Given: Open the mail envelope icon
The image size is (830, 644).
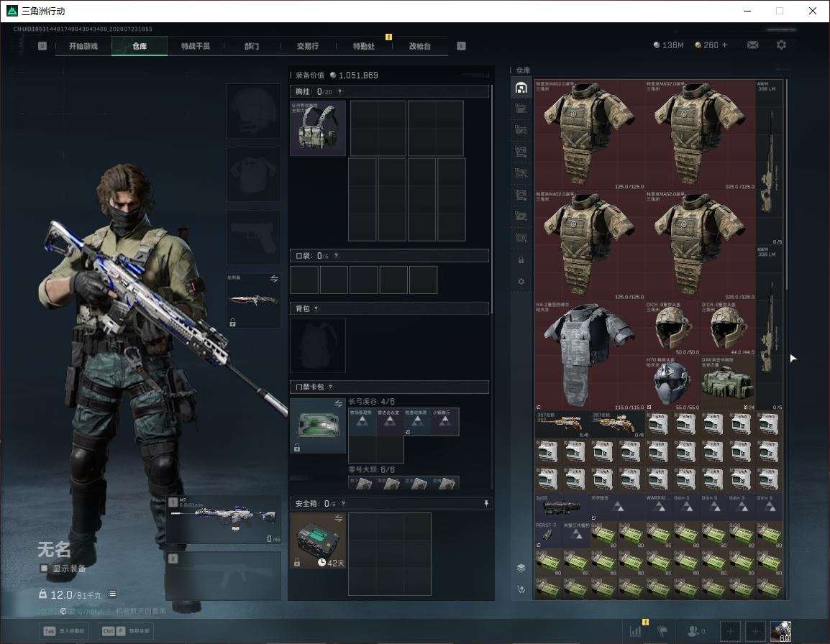Looking at the screenshot, I should point(752,45).
